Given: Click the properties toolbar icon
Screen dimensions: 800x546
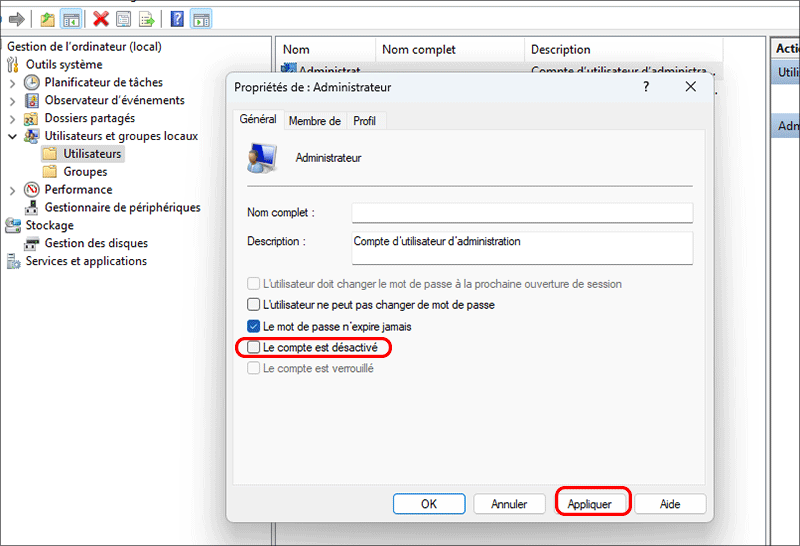Looking at the screenshot, I should (123, 18).
